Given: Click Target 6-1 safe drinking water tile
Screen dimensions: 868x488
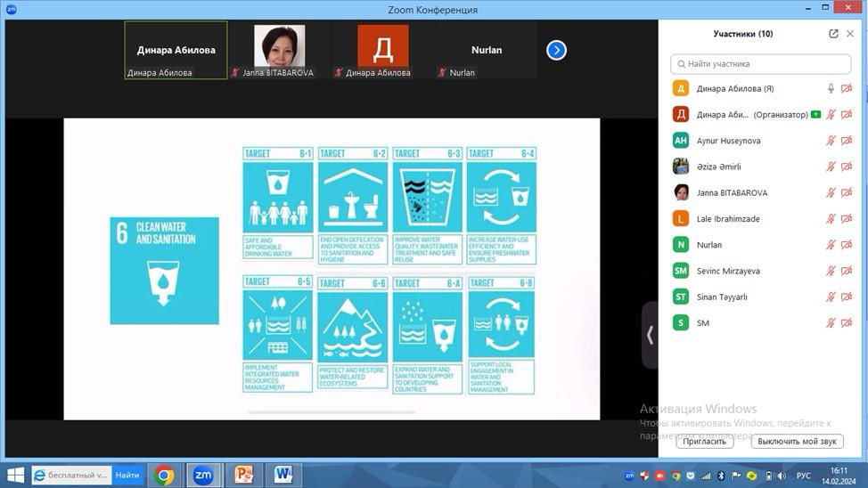Looking at the screenshot, I should [277, 204].
